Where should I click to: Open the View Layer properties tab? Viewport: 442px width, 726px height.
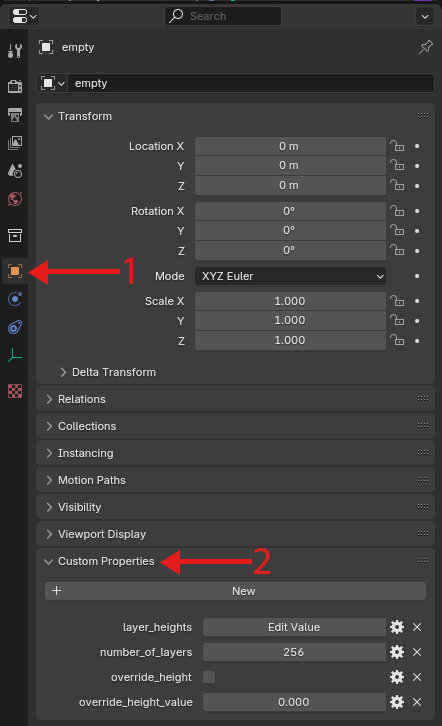[15, 143]
